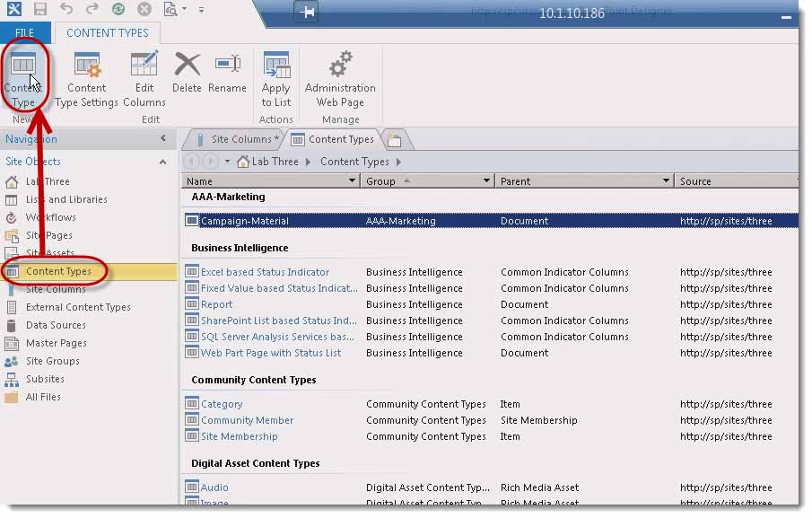Open the Group column sort dropdown

coord(485,180)
